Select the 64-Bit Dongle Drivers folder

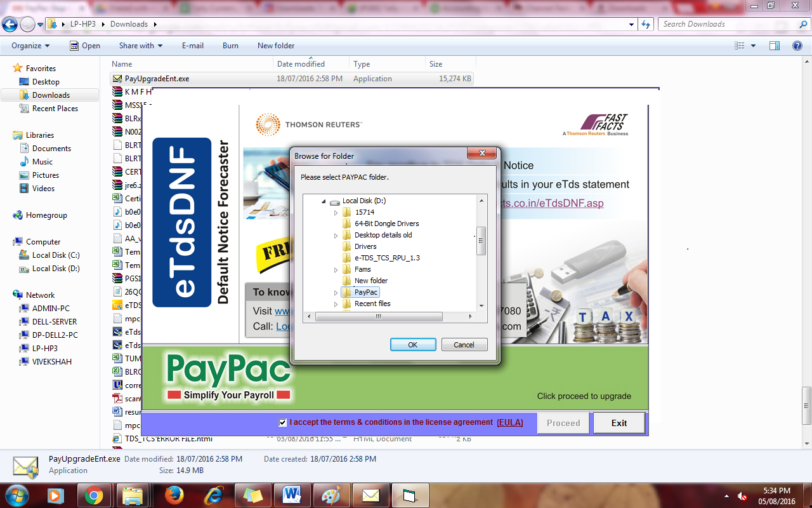coord(386,224)
